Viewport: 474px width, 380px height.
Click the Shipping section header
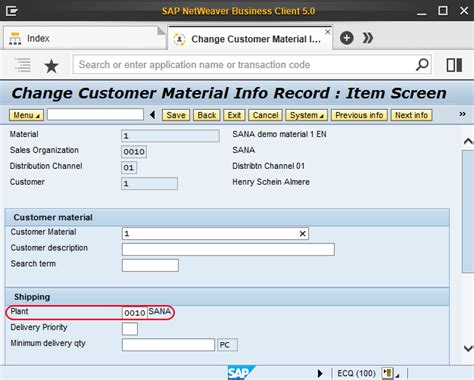pos(227,297)
